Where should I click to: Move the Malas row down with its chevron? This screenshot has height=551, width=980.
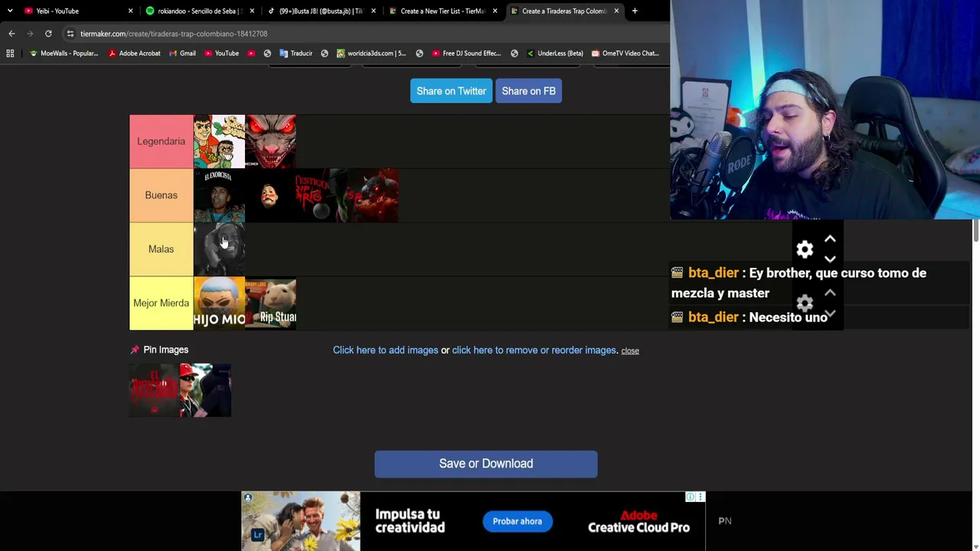(830, 259)
